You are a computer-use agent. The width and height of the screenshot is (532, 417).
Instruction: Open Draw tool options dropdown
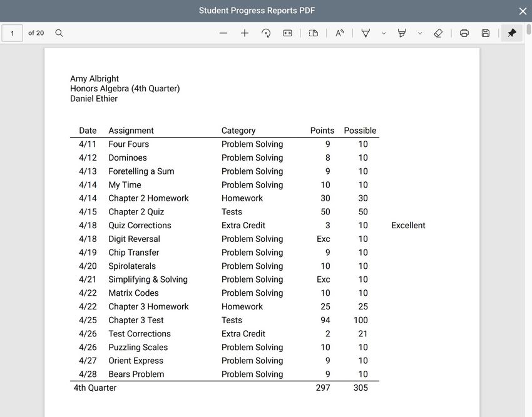pyautogui.click(x=384, y=33)
